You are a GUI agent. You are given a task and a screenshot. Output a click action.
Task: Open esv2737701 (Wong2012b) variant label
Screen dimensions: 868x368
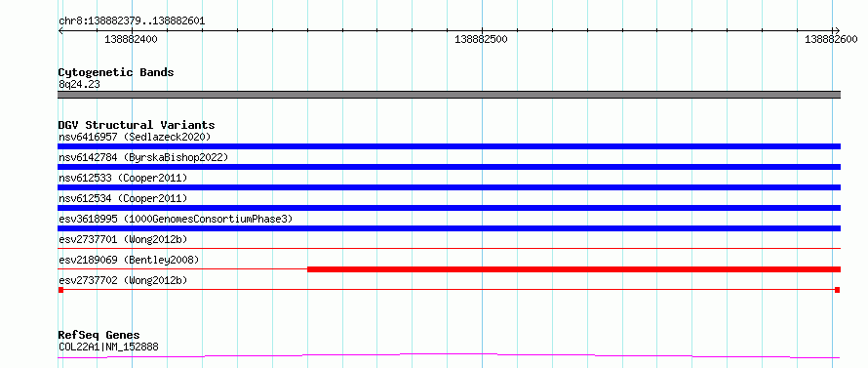(x=123, y=239)
